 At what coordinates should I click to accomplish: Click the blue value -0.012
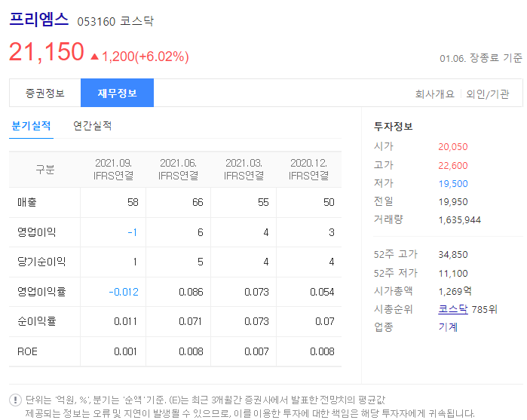(x=124, y=292)
